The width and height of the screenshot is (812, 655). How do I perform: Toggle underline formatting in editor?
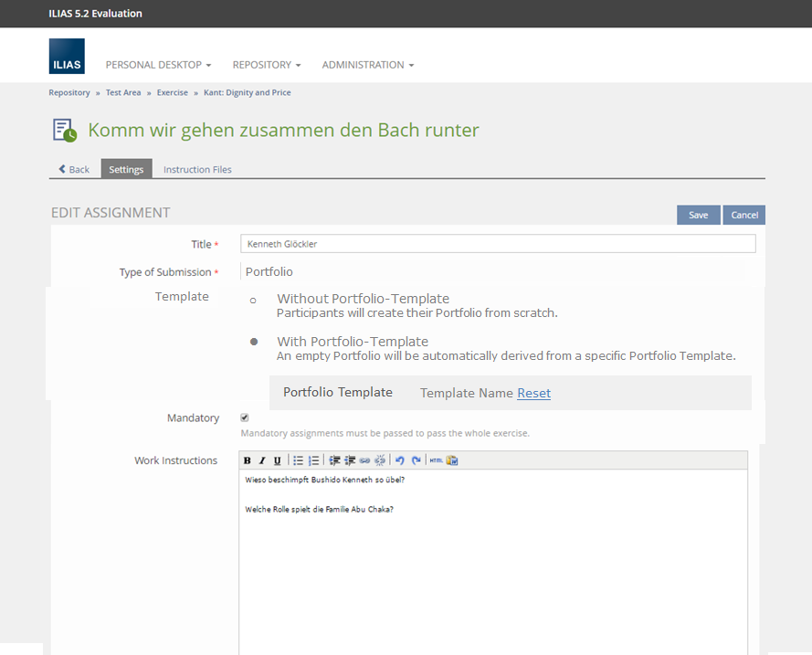[277, 460]
